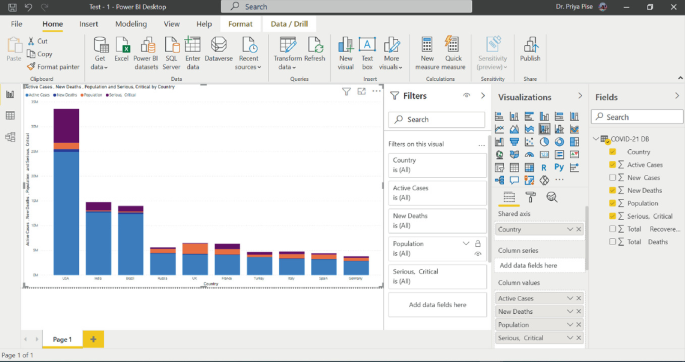
Task: Open the File menu
Action: pyautogui.click(x=17, y=24)
